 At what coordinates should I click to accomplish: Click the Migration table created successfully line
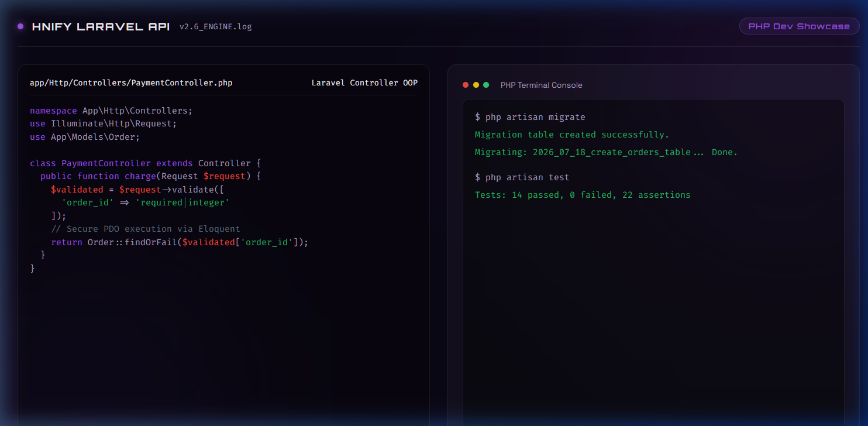tap(572, 135)
